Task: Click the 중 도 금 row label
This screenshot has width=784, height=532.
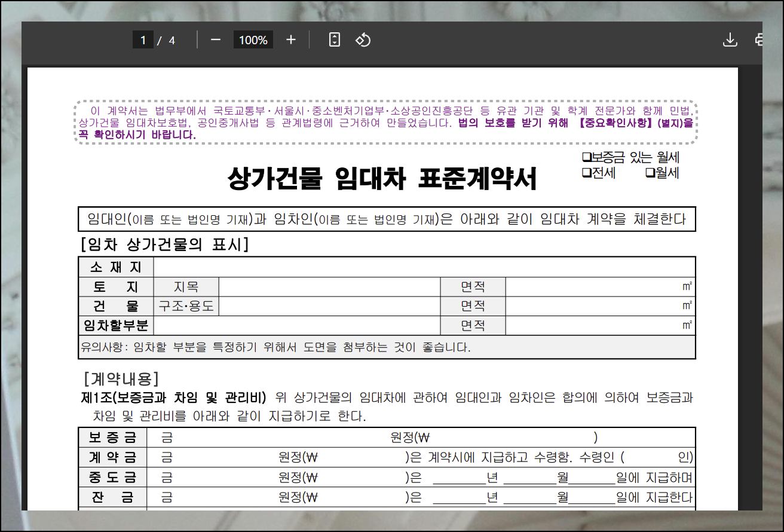Action: pos(112,478)
